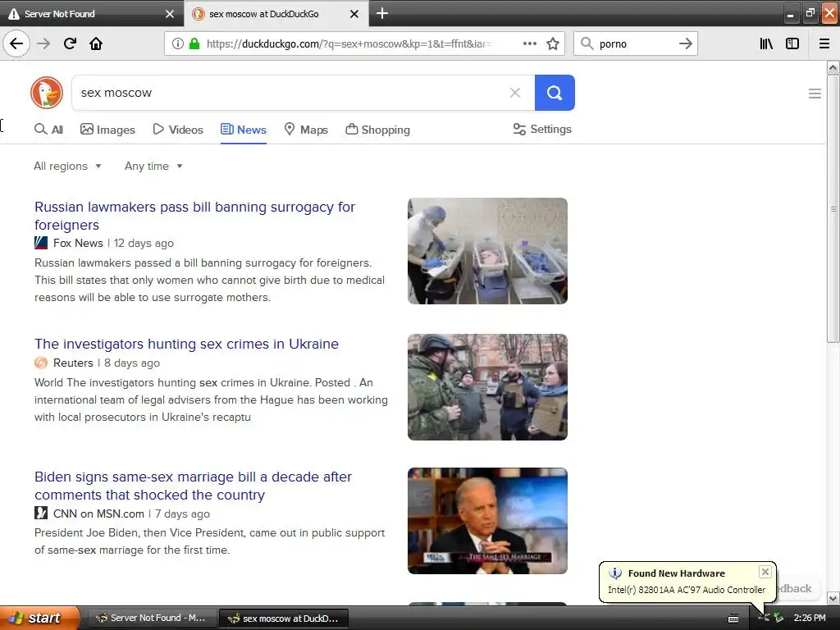Click the Reuters source icon
Image resolution: width=840 pixels, height=630 pixels.
(41, 363)
